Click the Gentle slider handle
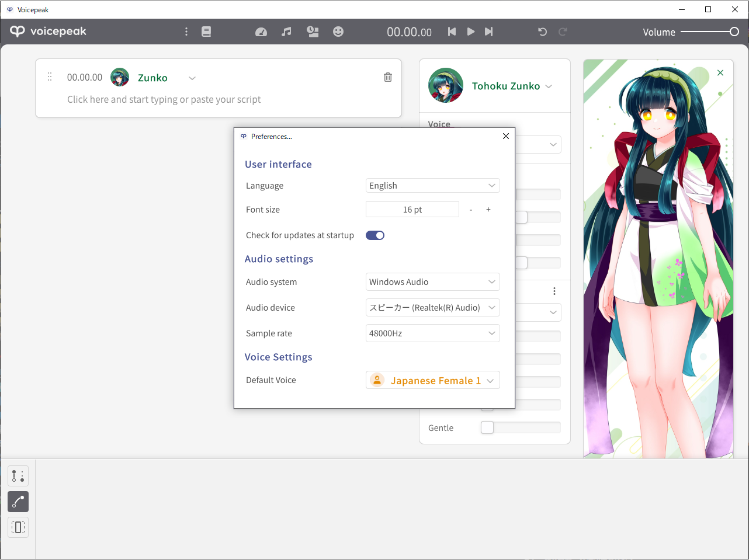The width and height of the screenshot is (749, 560). (x=487, y=428)
